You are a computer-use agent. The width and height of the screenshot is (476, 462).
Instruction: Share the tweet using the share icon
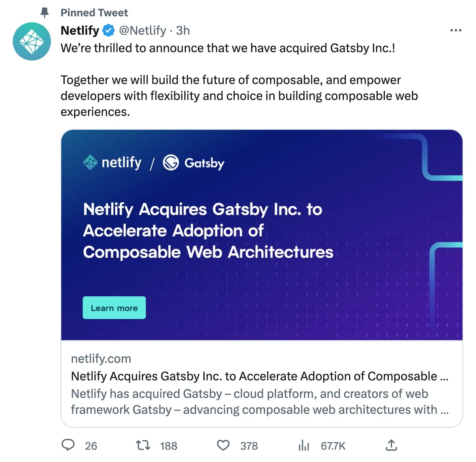(x=392, y=445)
